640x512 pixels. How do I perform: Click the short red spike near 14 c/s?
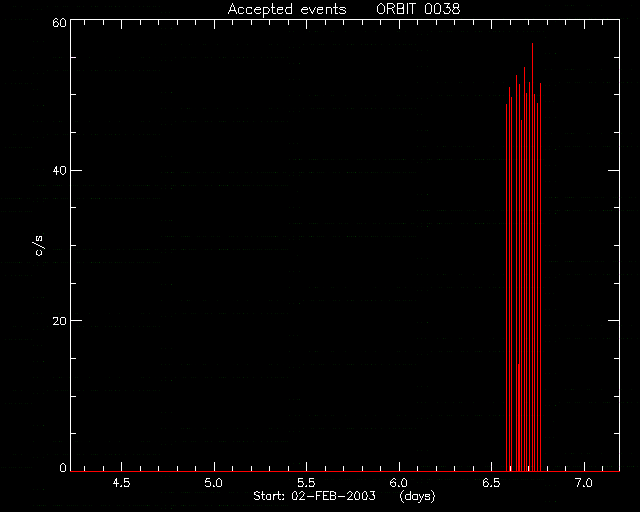coord(518,365)
